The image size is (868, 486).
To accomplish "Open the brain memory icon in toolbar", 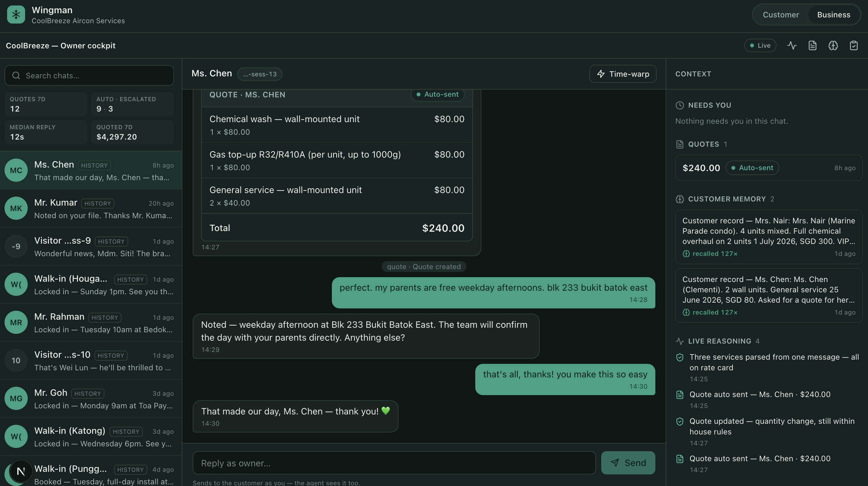I will [833, 45].
